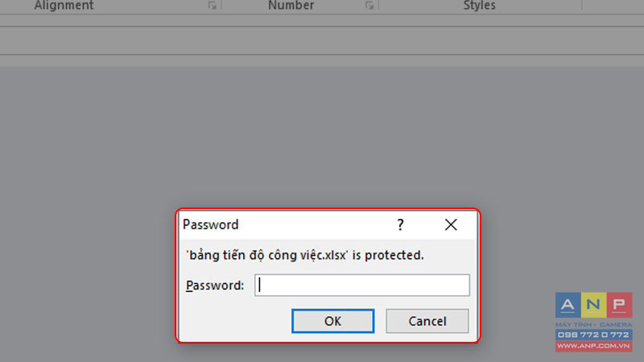Open the WWW.ANP.COM.VN website link
The image size is (644, 362).
[594, 346]
